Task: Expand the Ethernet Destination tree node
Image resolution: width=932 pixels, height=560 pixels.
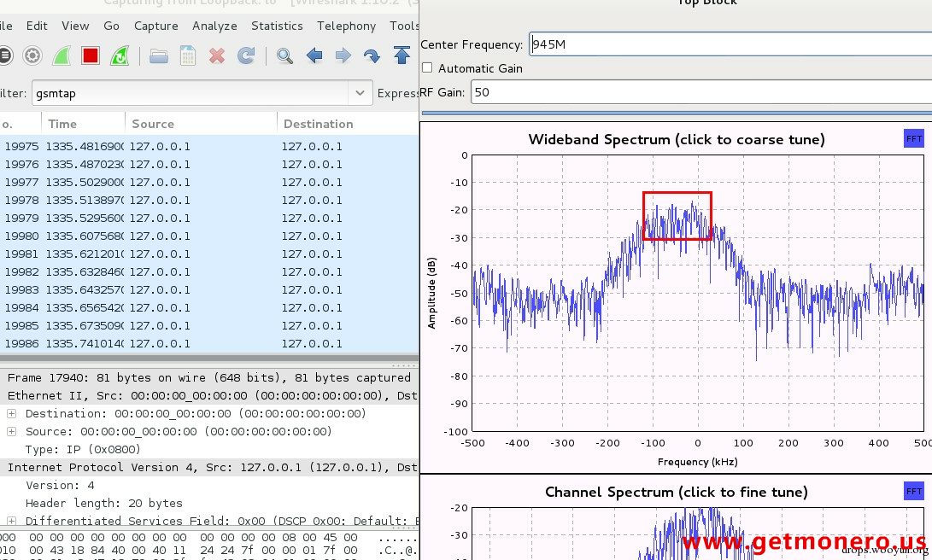Action: 12,414
